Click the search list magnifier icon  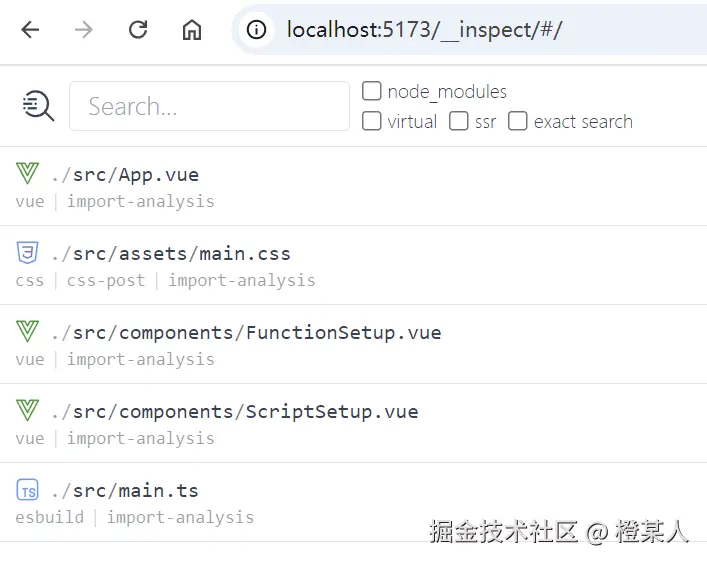[38, 106]
